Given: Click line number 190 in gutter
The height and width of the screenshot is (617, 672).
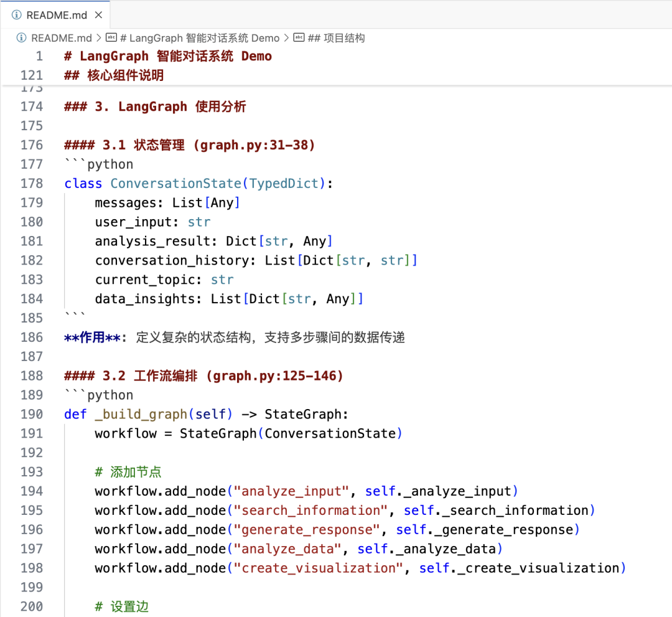Looking at the screenshot, I should tap(32, 414).
